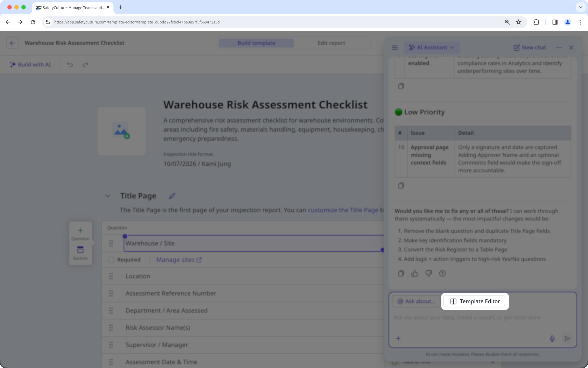The image size is (588, 368).
Task: Open the AI Assistant dropdown
Action: (x=432, y=48)
